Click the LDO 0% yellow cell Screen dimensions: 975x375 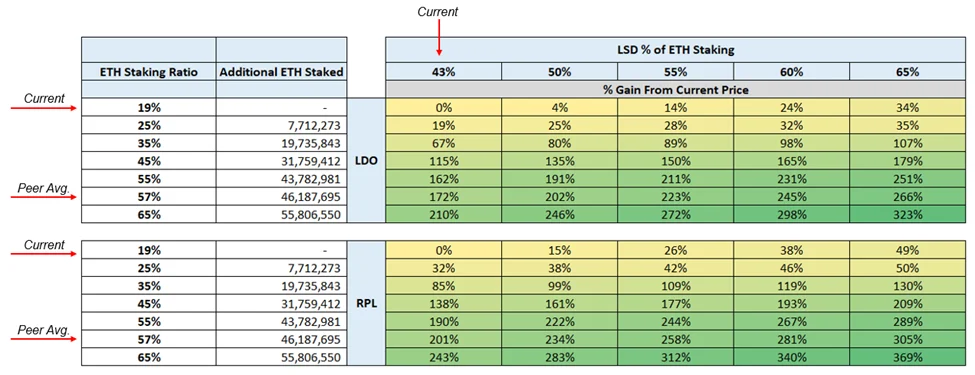[443, 108]
